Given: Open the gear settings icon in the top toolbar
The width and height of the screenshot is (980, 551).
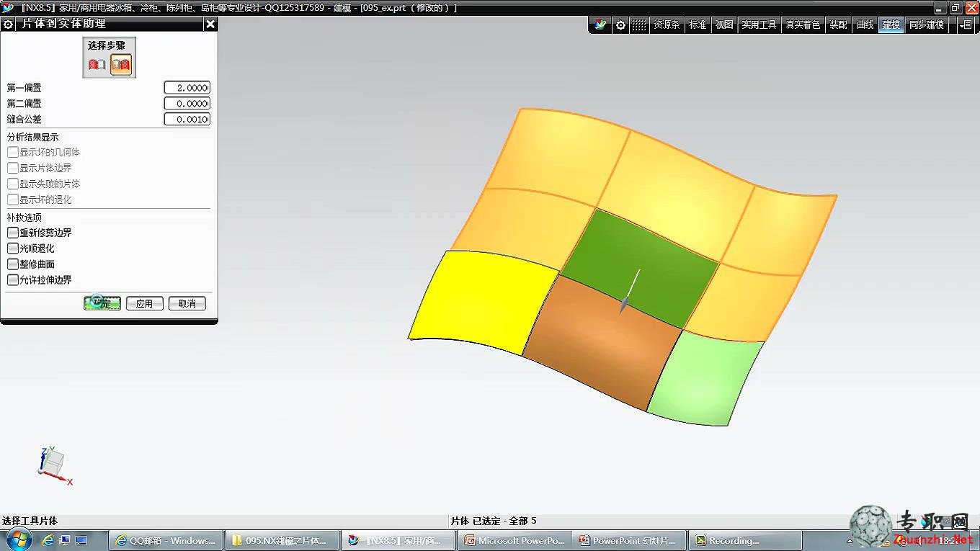Looking at the screenshot, I should click(620, 24).
